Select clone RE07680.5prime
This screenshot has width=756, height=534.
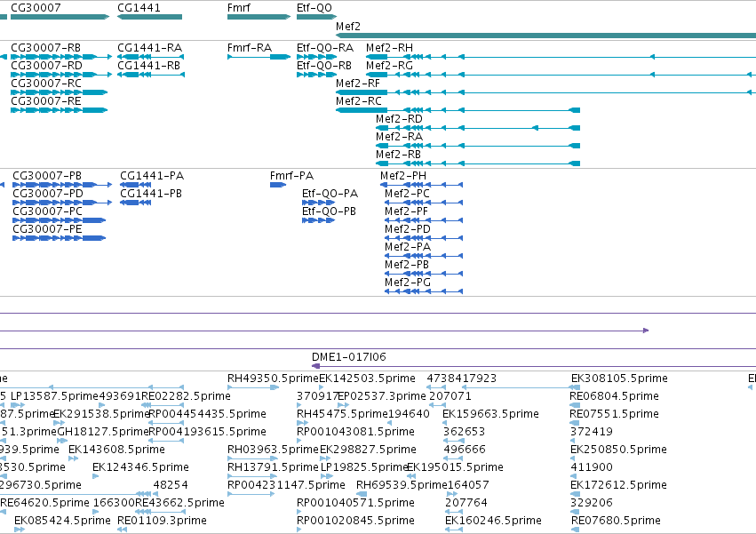(575, 530)
